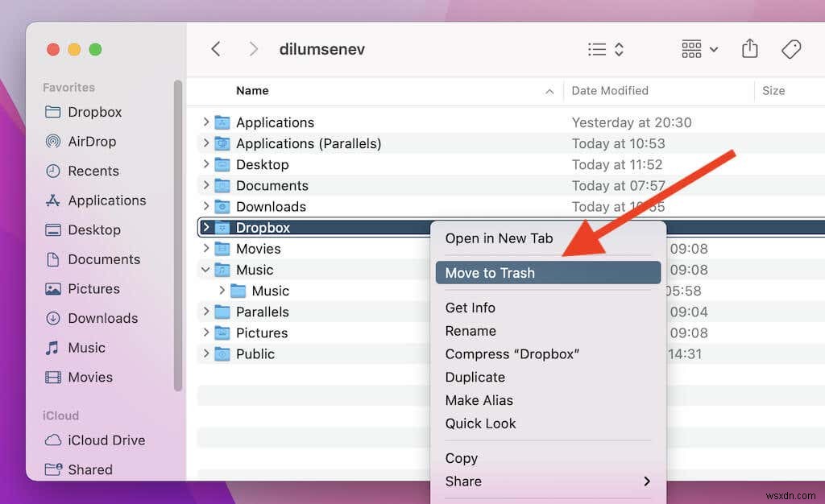Open AirDrop from the sidebar
Viewport: 825px width, 504px height.
tap(91, 141)
